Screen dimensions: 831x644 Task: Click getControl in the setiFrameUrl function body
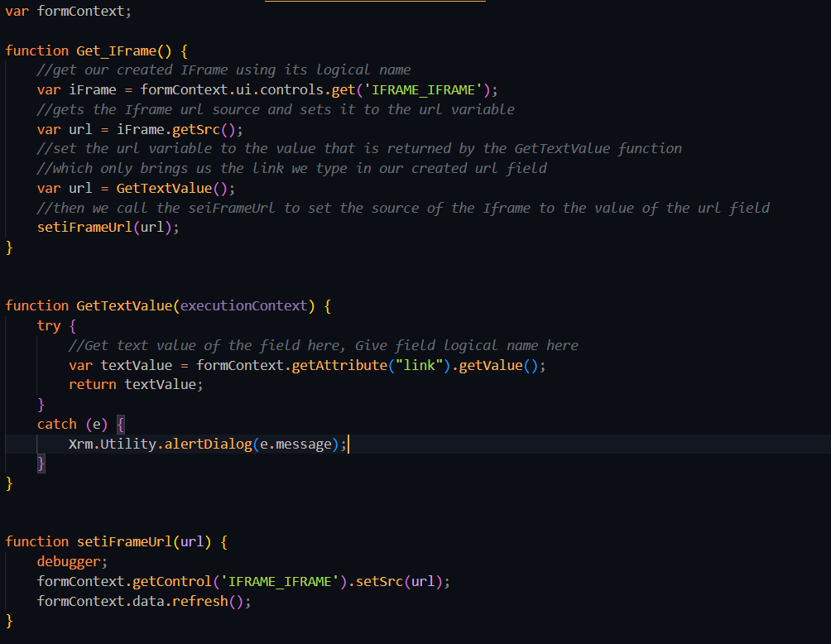point(172,581)
